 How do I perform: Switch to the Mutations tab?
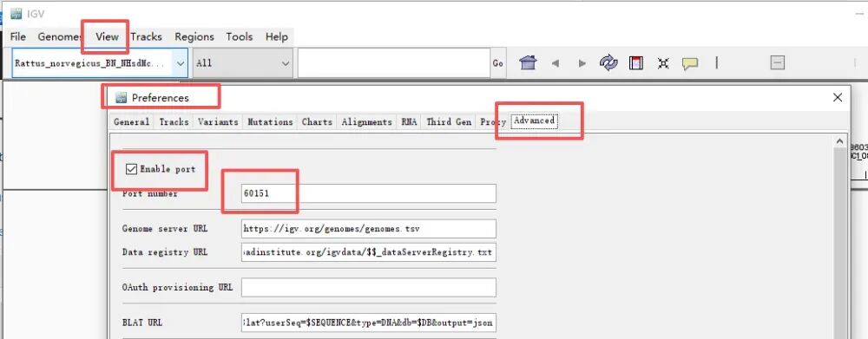270,122
